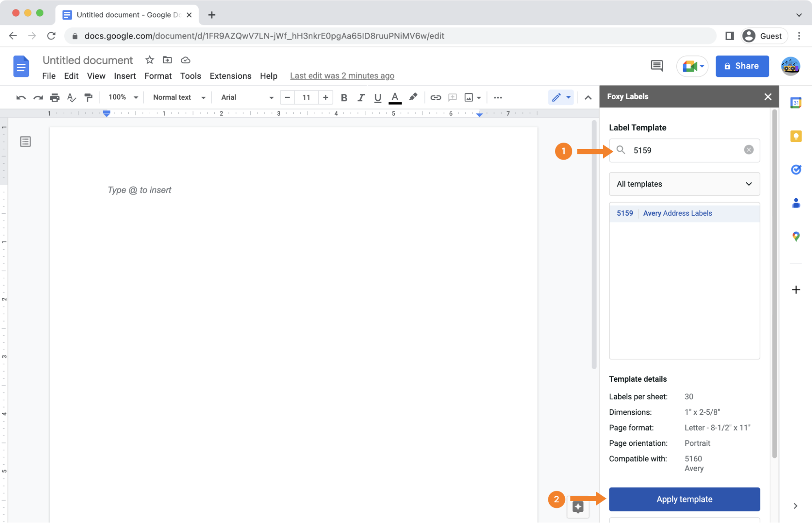Open comment history icon
The width and height of the screenshot is (812, 528).
(x=656, y=66)
